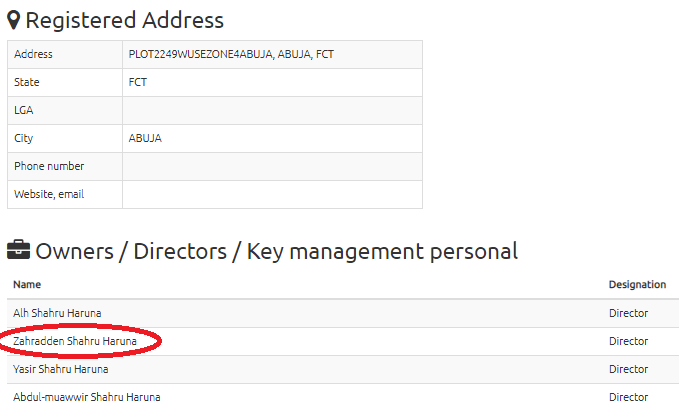Click the map pin icon beside Registered Address
The height and width of the screenshot is (411, 679).
[14, 20]
